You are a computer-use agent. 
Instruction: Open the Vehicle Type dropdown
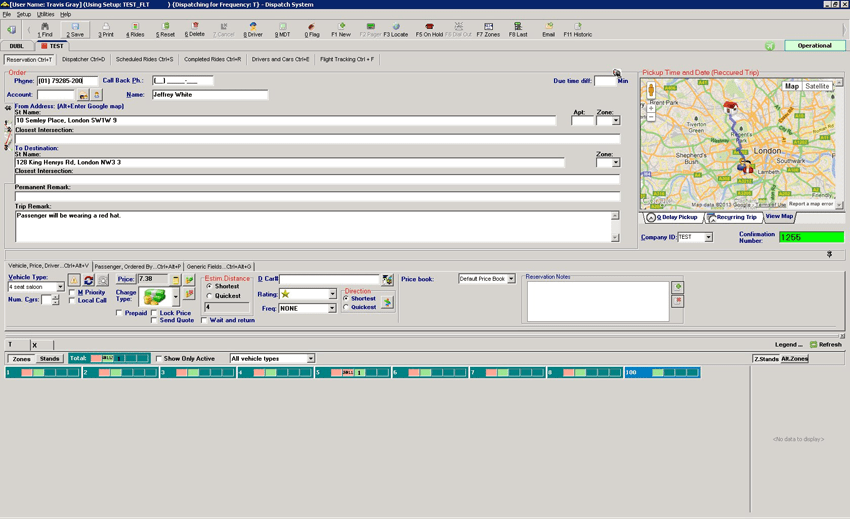click(x=58, y=287)
